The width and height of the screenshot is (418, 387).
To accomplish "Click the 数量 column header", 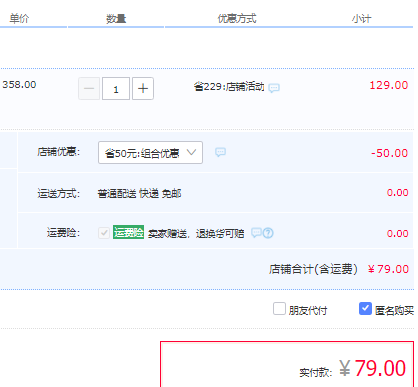I will pyautogui.click(x=116, y=19).
